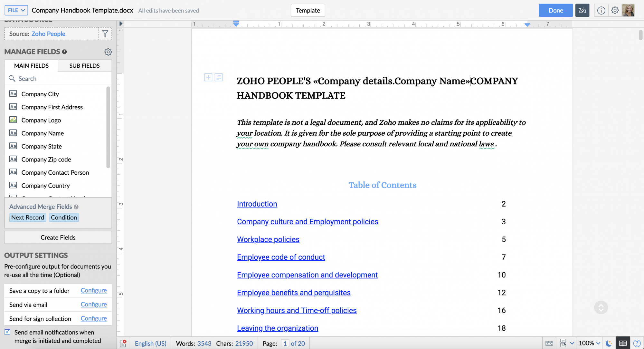Screen dimensions: 644x349
Task: Open Leaving the organization link
Action: [278, 328]
